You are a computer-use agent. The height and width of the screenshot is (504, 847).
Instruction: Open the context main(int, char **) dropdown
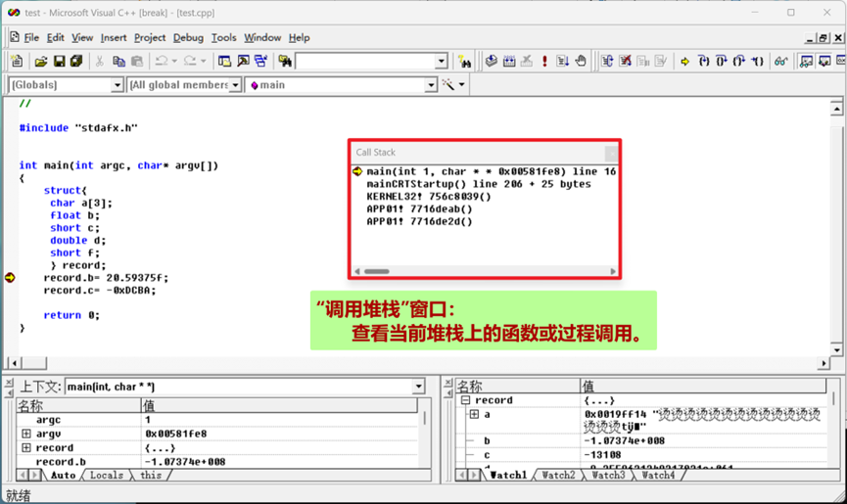[x=419, y=387]
